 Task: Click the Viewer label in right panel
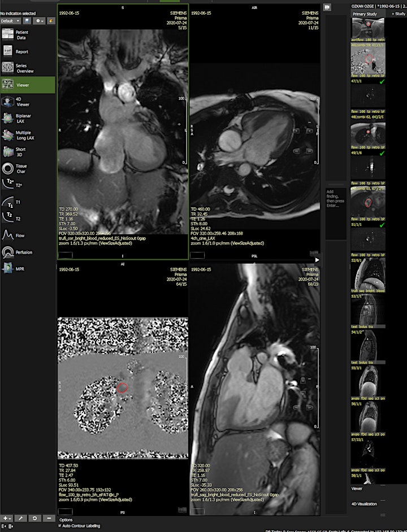[357, 489]
